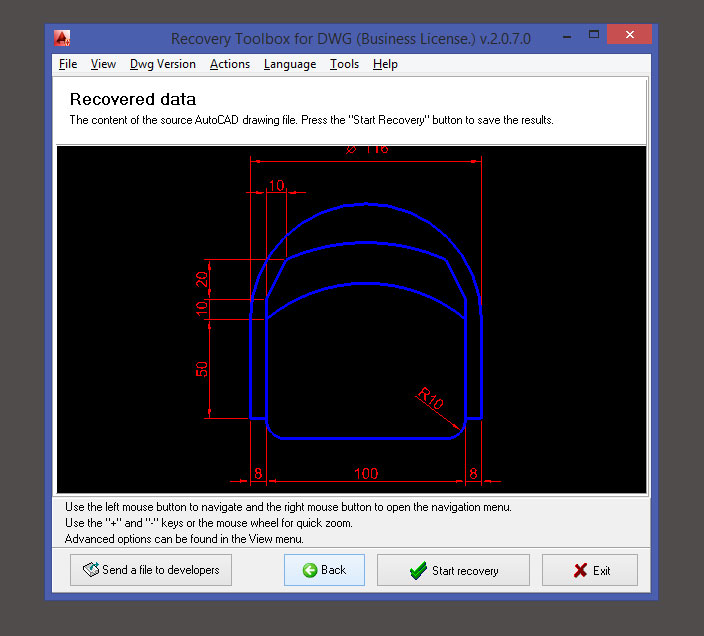Click the 116 diameter dimension at top
The height and width of the screenshot is (636, 704).
pos(367,149)
